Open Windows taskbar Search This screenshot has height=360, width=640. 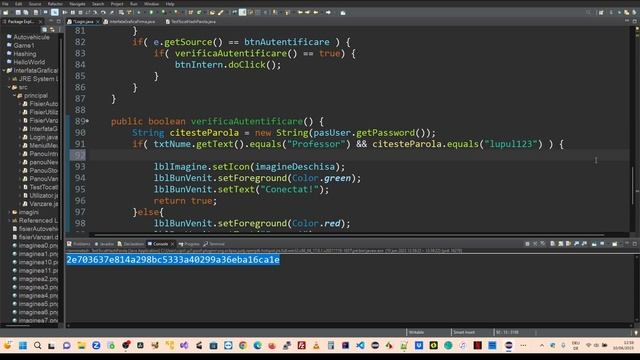click(38, 345)
